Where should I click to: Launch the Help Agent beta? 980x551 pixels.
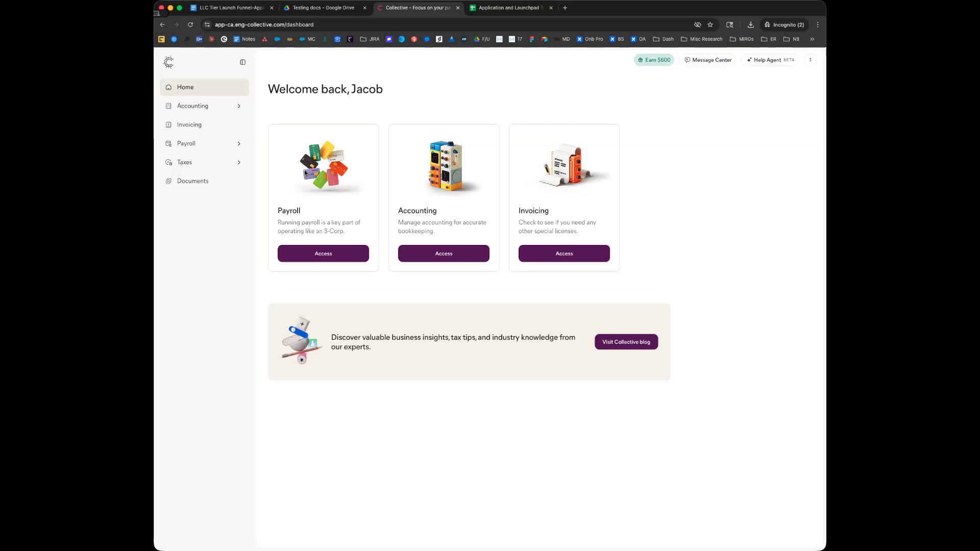(x=770, y=60)
